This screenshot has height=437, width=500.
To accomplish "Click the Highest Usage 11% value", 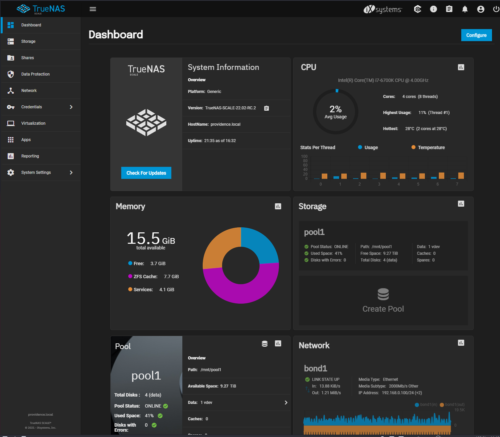I will pos(434,113).
